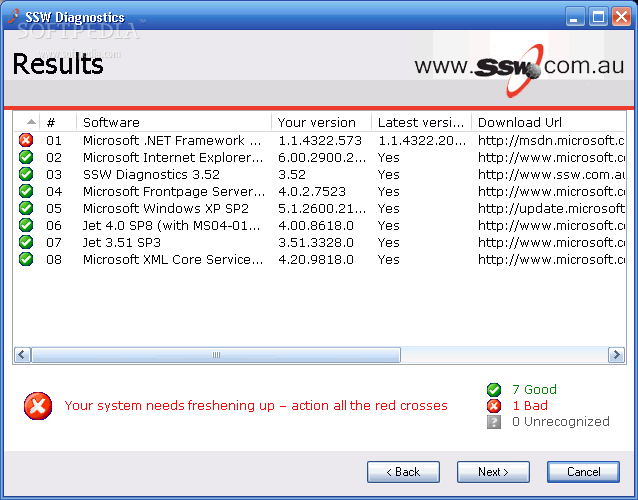Select the Jet 4.0 SP8 row
Screen dimensions: 638x500
[320, 225]
